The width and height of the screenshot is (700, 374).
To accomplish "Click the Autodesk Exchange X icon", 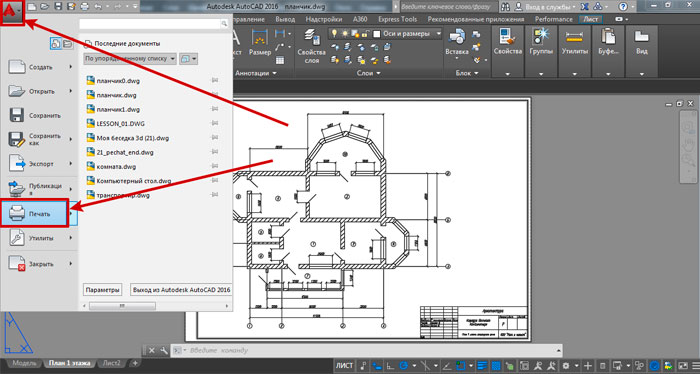I will pos(585,7).
